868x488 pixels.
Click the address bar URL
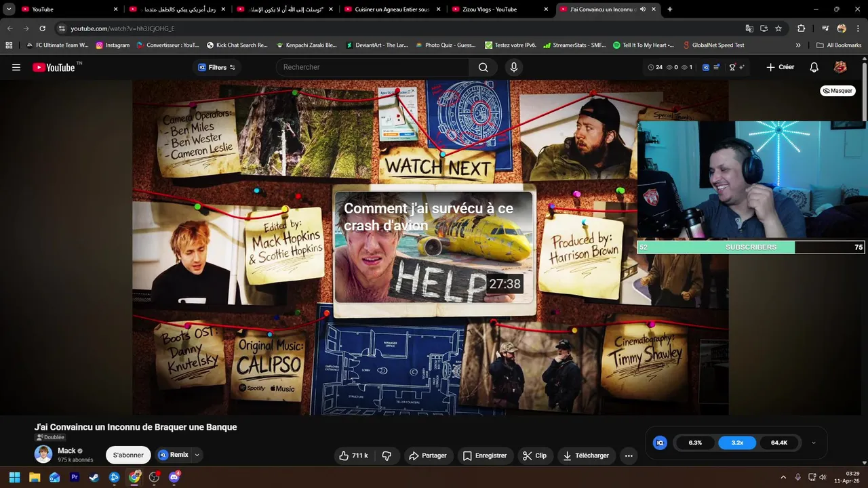(123, 28)
